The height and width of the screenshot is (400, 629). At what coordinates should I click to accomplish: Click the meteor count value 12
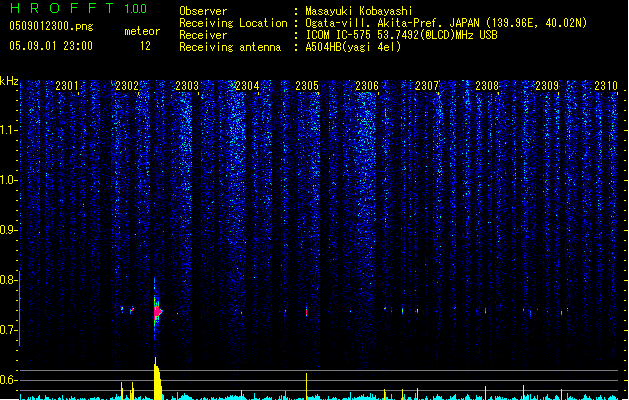tap(145, 46)
